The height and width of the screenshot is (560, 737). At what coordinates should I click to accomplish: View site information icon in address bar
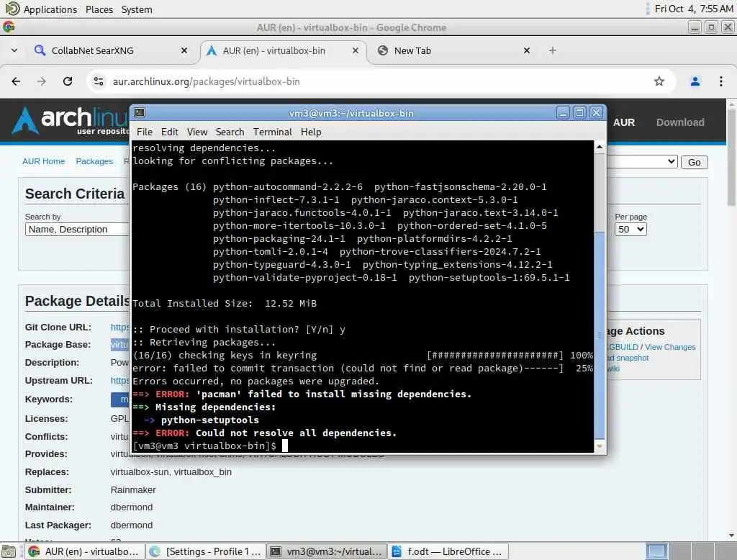[x=98, y=81]
